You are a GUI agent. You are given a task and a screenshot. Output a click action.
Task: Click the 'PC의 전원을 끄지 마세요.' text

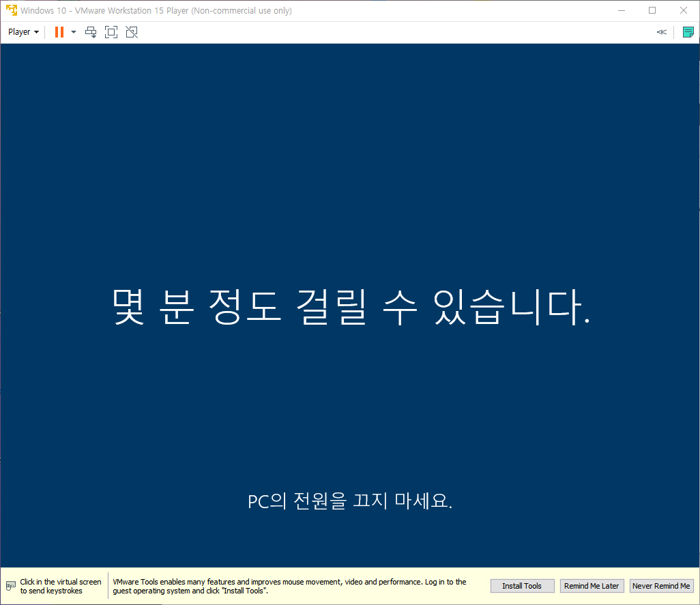[350, 501]
